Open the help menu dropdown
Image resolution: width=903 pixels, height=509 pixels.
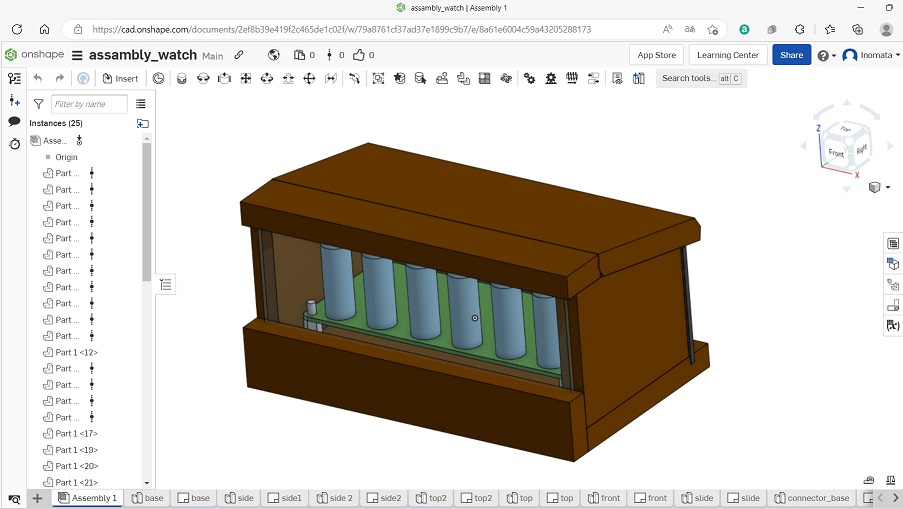click(825, 55)
